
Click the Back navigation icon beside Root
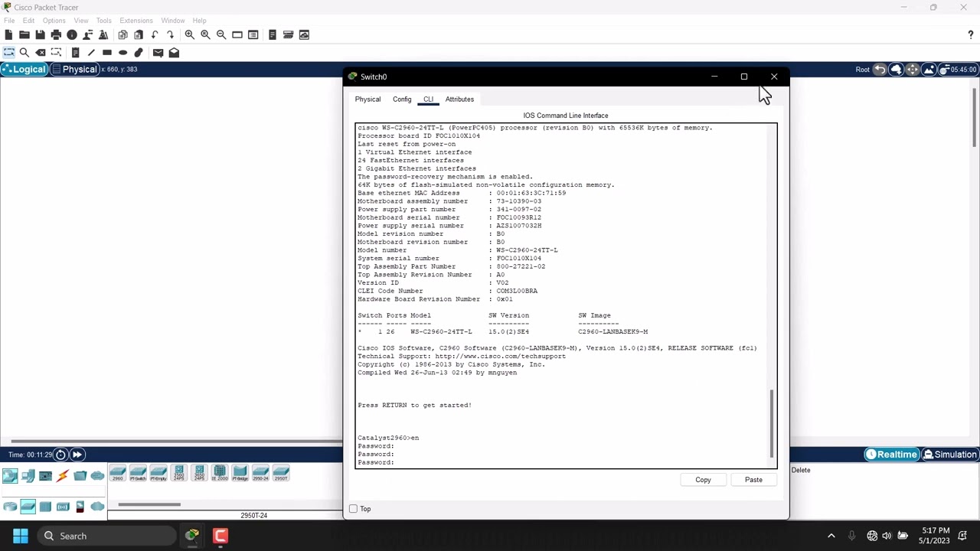(880, 70)
